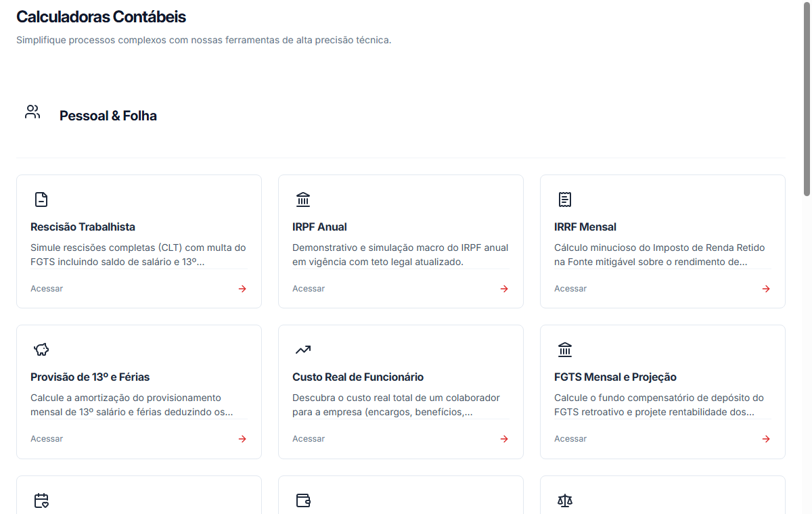Click the wallet icon in bottom middle card

click(x=303, y=500)
